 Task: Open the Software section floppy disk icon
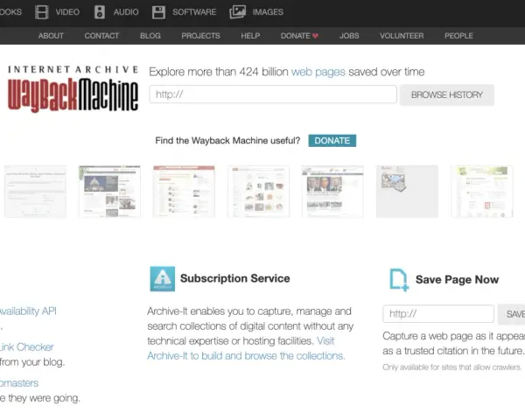tap(158, 12)
